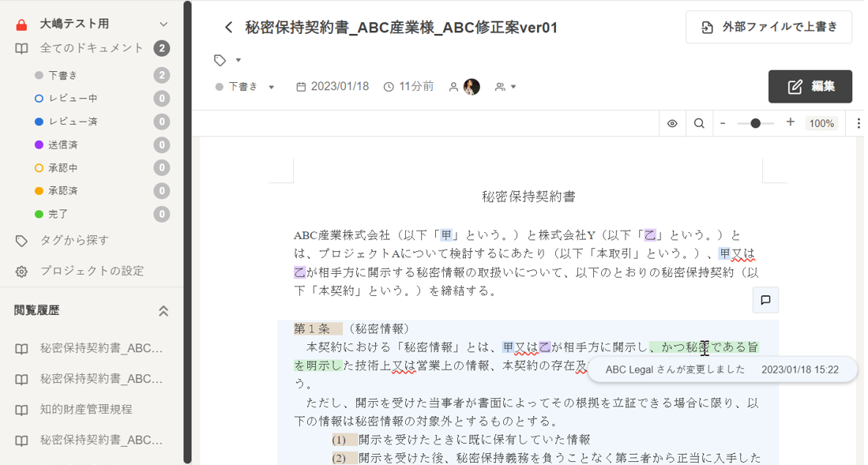Image resolution: width=868 pixels, height=465 pixels.
Task: Zoom in with the plus button
Action: [x=790, y=123]
